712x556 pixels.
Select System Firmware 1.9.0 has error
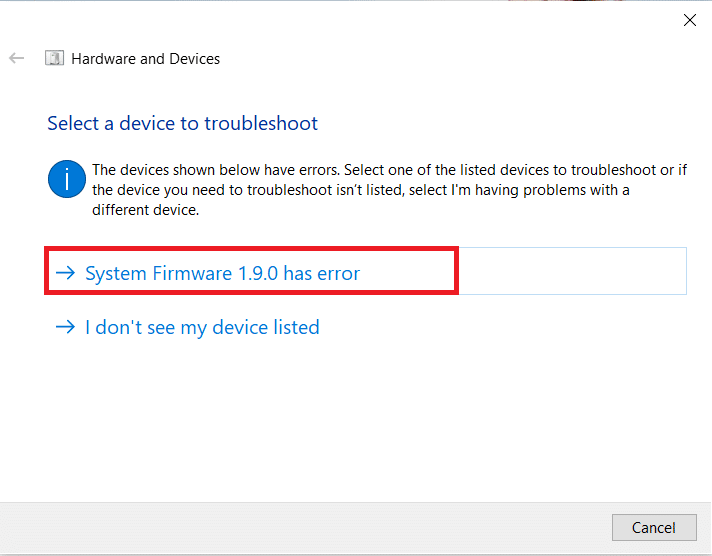point(222,273)
